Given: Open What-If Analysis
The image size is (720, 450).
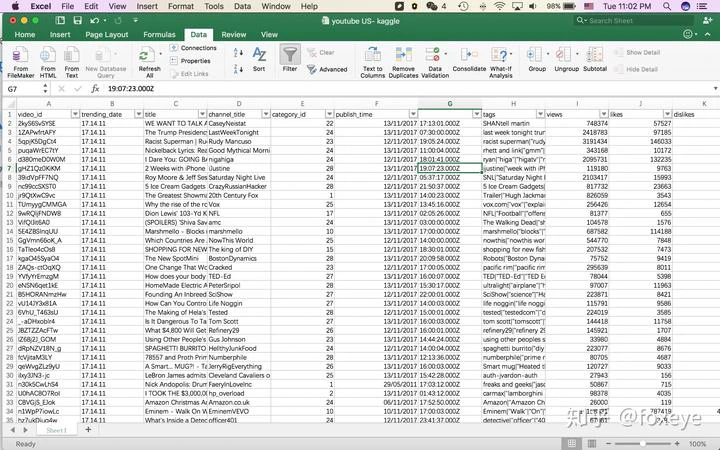Looking at the screenshot, I should [x=501, y=62].
